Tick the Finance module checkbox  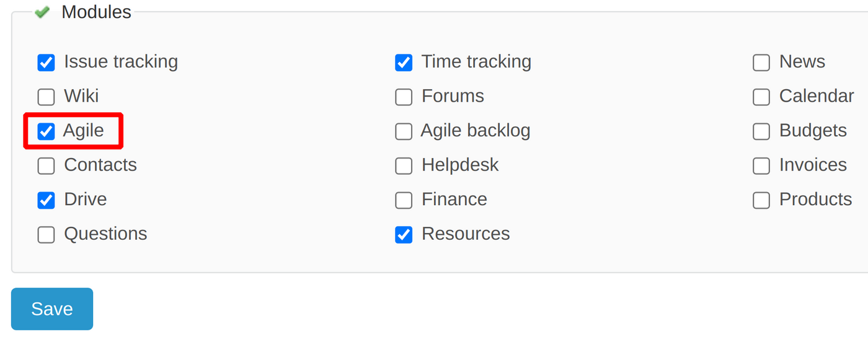tap(404, 200)
